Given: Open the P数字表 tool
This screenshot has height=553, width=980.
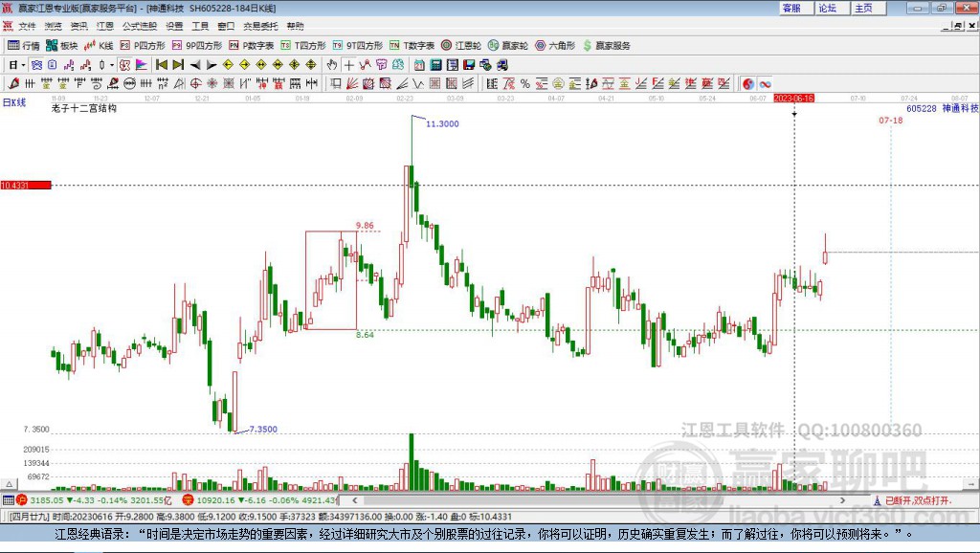Looking at the screenshot, I should (x=252, y=46).
